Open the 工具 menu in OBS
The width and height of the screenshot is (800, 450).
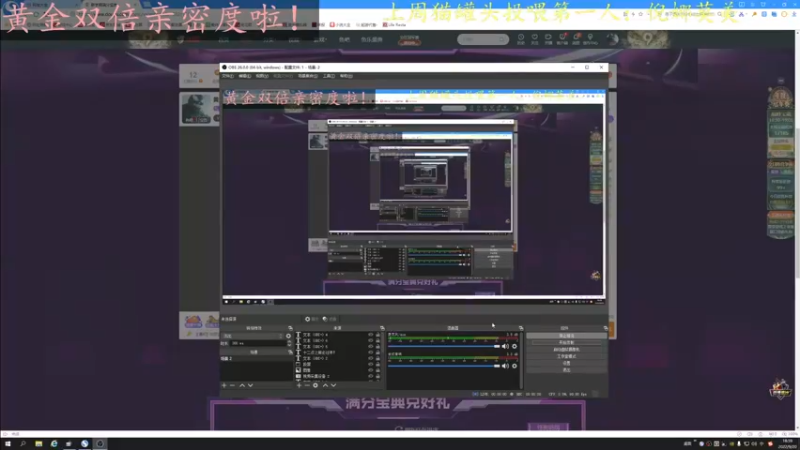click(329, 76)
